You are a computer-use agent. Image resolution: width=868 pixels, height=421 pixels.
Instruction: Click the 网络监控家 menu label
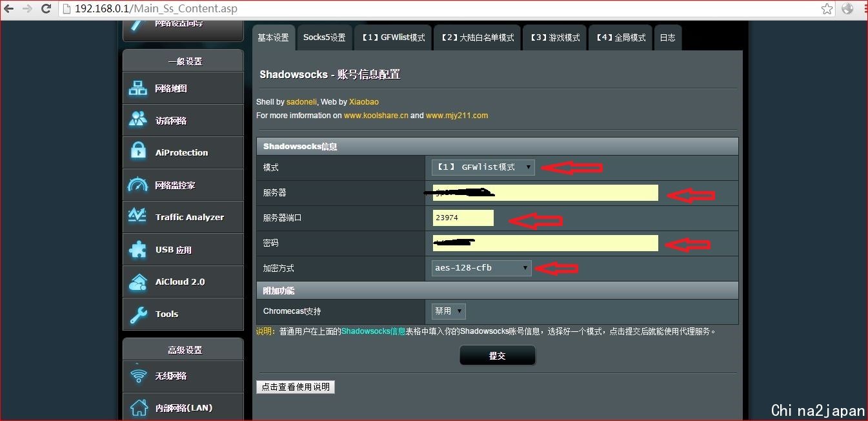[x=175, y=185]
